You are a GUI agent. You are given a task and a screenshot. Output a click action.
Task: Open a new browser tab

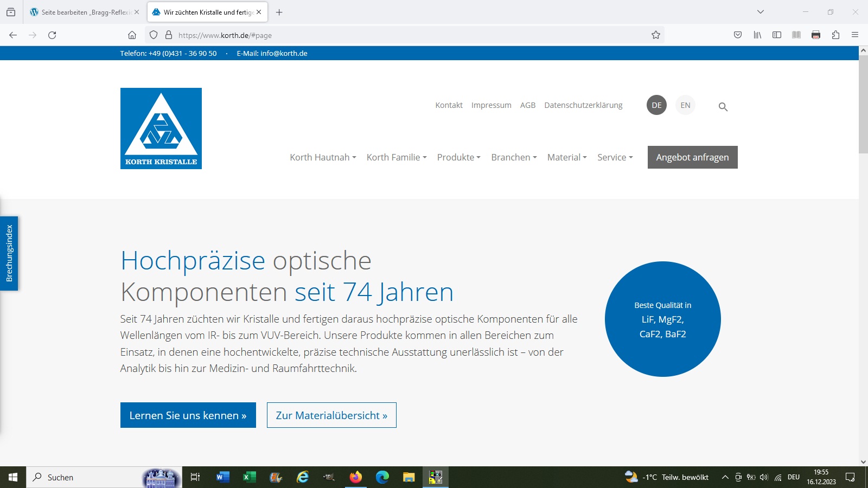point(279,12)
